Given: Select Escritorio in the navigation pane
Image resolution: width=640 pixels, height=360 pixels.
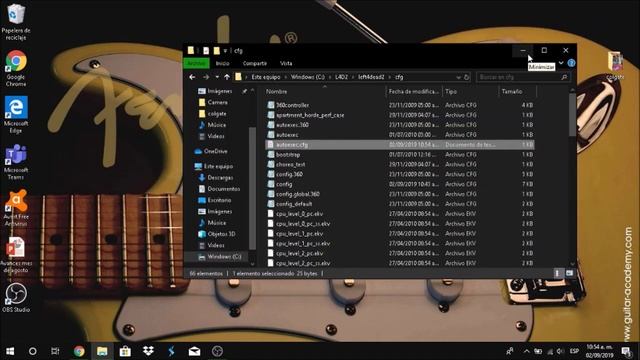Looking at the screenshot, I should point(219,200).
